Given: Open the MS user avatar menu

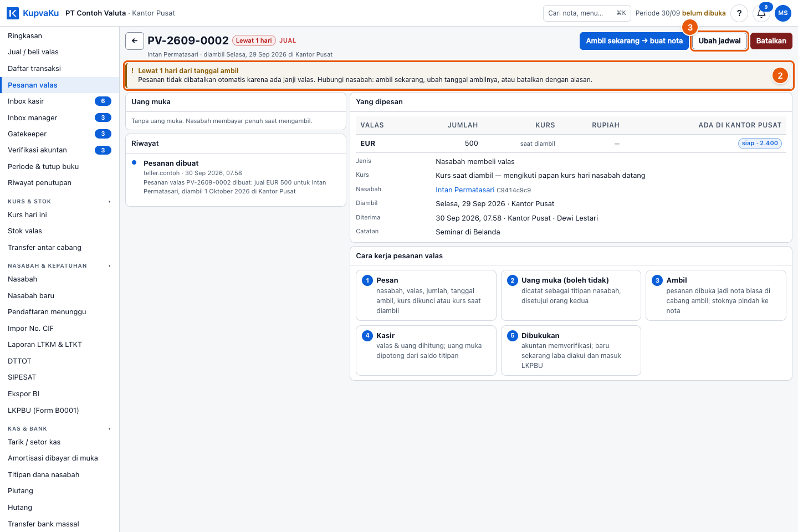Looking at the screenshot, I should (783, 13).
